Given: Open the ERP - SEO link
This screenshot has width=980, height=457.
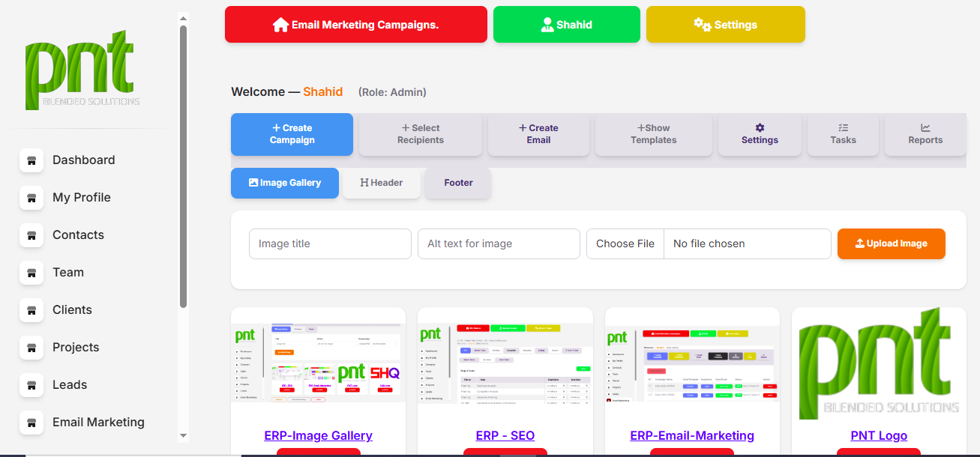Looking at the screenshot, I should coord(505,436).
